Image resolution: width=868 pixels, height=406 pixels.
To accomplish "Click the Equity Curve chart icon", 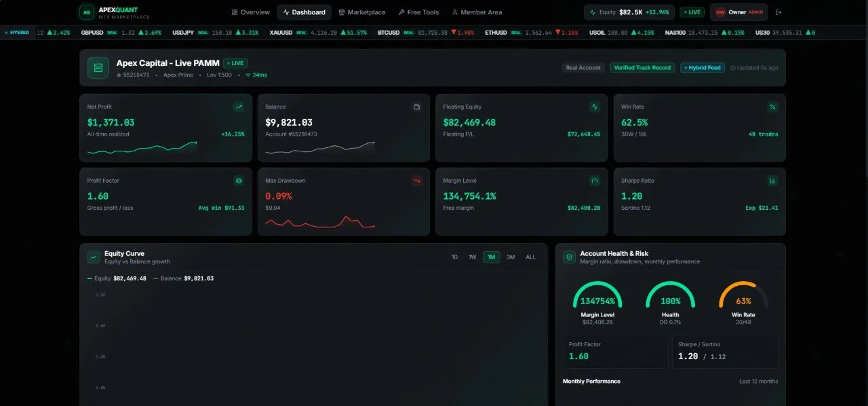I will pos(94,257).
